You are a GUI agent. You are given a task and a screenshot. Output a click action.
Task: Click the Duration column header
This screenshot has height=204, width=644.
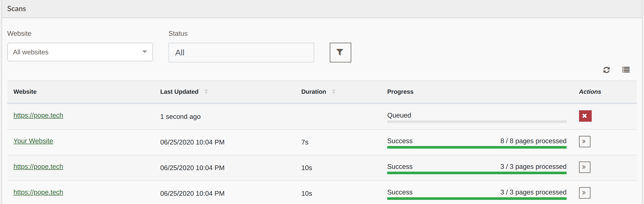(313, 92)
